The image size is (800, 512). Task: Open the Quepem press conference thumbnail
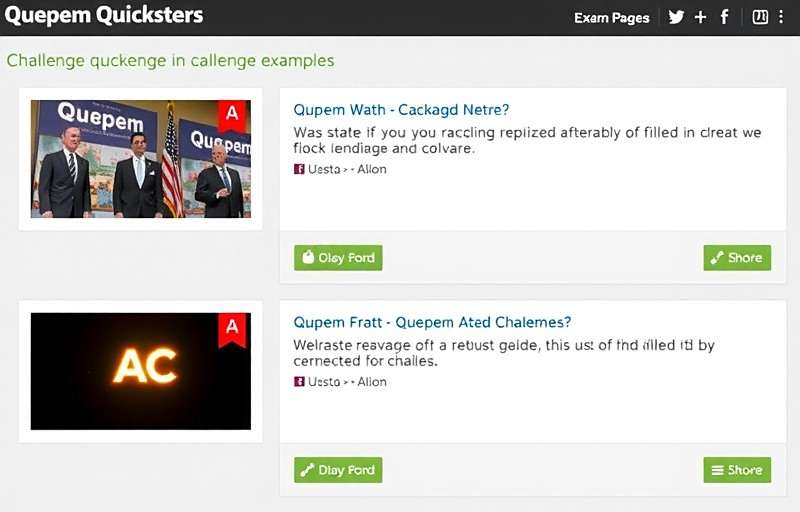pyautogui.click(x=140, y=158)
